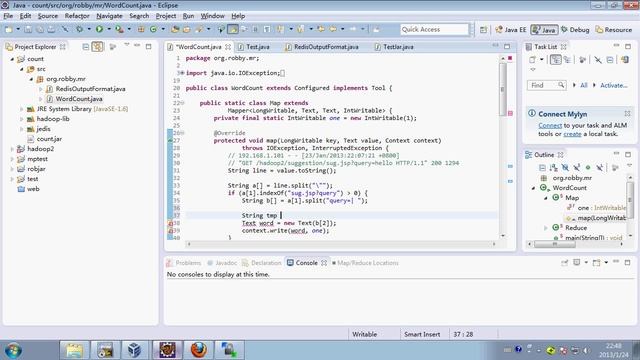Open the New toolbar dropdown arrow
This screenshot has height=360, width=640.
click(18, 29)
